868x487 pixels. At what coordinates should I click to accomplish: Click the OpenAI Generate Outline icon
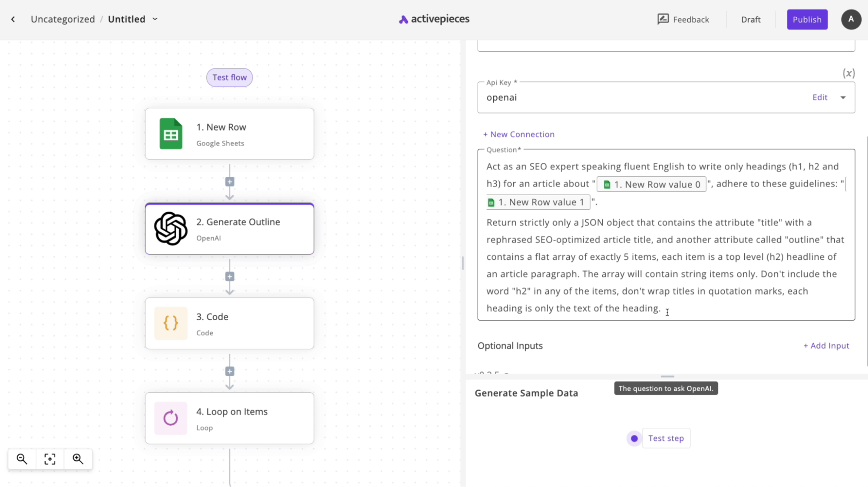(171, 229)
